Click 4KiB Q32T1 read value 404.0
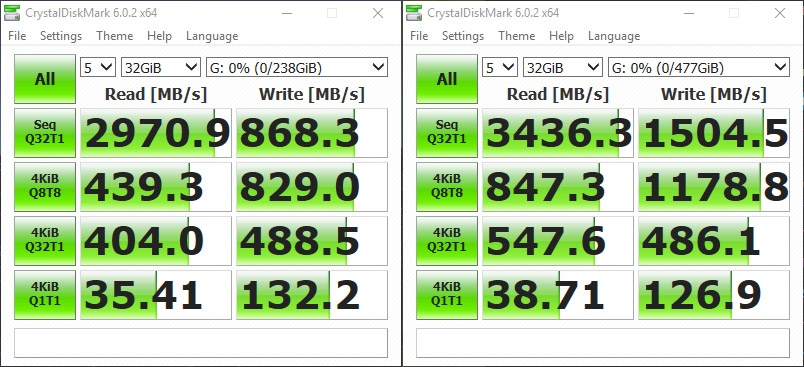 point(156,240)
